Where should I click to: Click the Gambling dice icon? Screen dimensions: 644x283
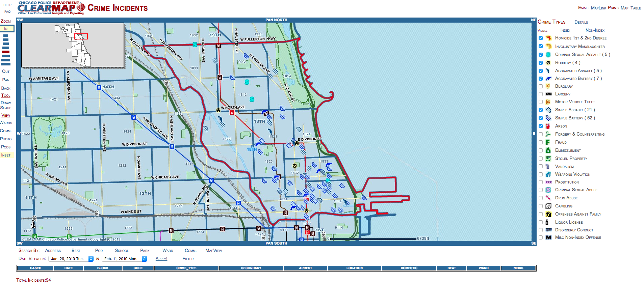[548, 206]
